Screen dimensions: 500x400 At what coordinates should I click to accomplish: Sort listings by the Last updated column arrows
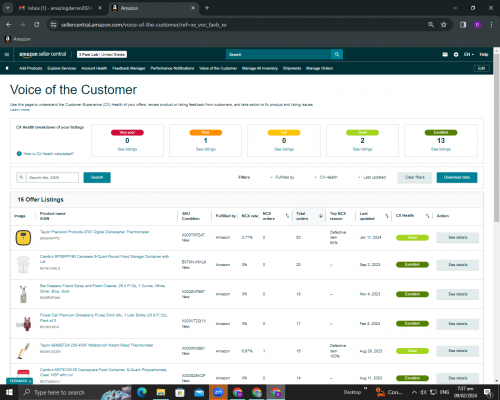387,216
